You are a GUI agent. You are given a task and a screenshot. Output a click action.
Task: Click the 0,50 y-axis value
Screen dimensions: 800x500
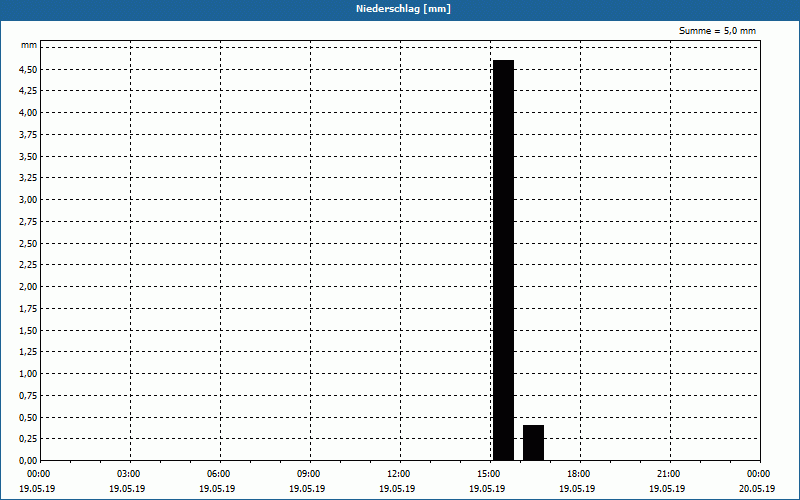tap(28, 418)
